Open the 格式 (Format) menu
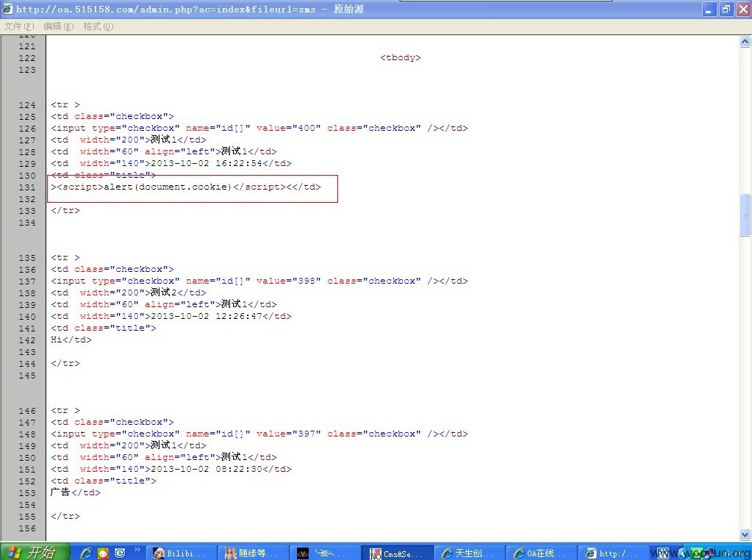 [x=99, y=26]
